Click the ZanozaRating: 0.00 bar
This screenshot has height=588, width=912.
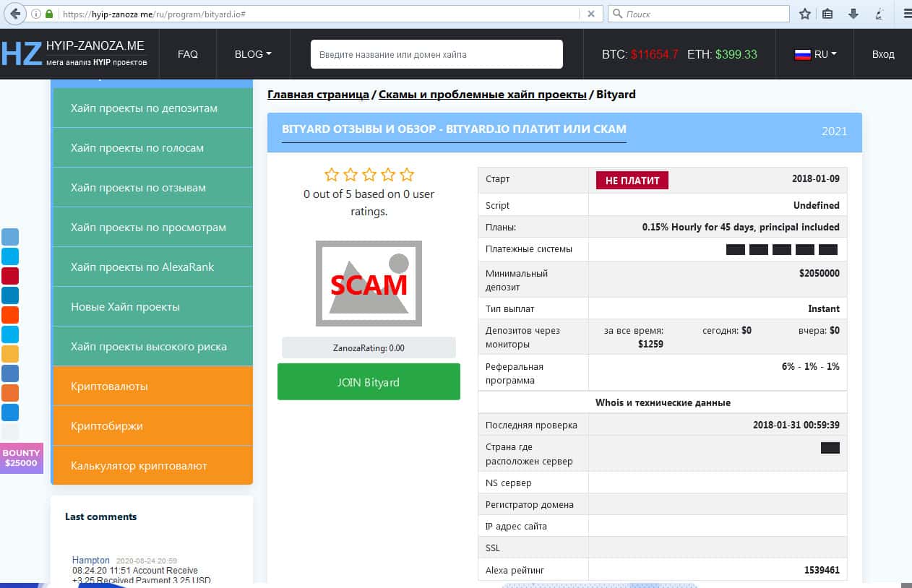tap(369, 347)
